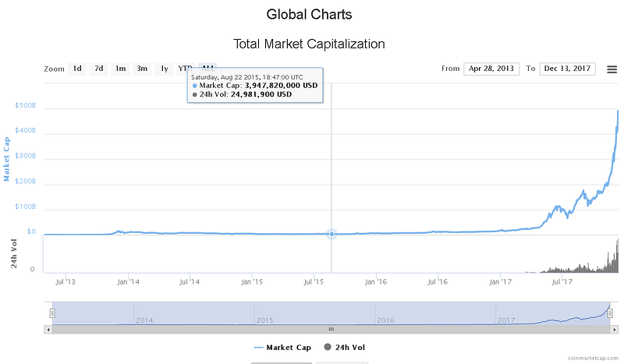This screenshot has height=364, width=624.
Task: Click the To date field
Action: 567,69
